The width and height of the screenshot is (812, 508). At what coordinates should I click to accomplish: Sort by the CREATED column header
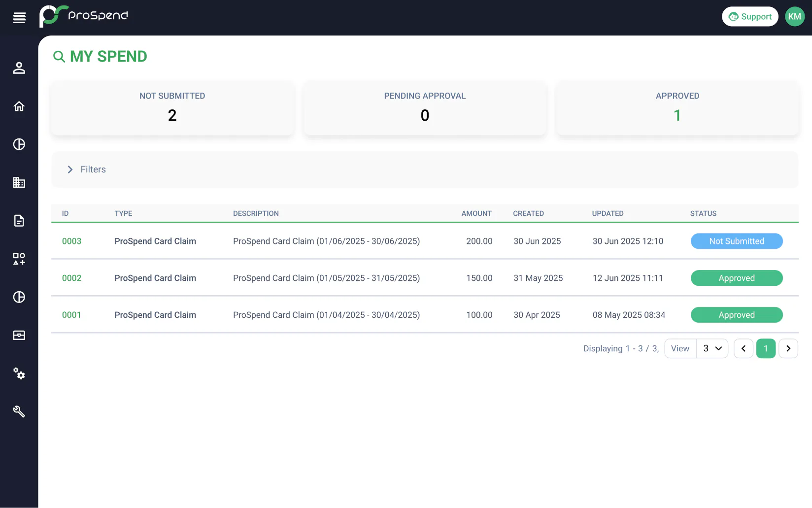click(528, 214)
